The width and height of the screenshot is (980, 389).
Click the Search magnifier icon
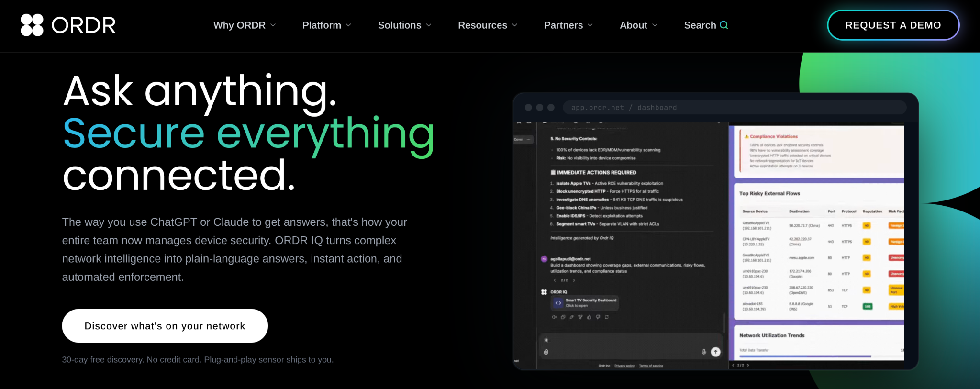pyautogui.click(x=724, y=25)
